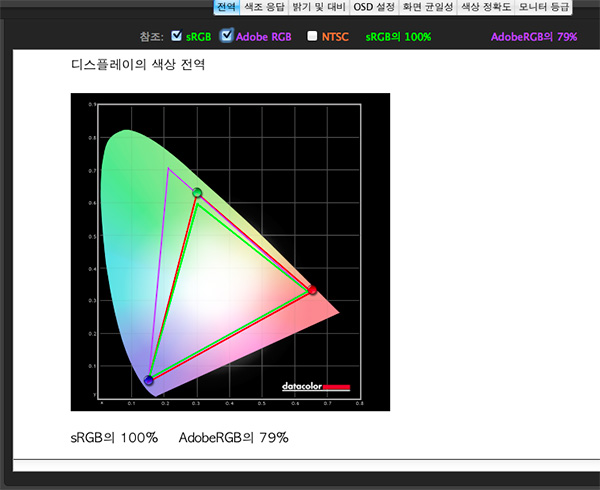The height and width of the screenshot is (490, 600).
Task: Open the 화면 균일성 tab
Action: 427,7
